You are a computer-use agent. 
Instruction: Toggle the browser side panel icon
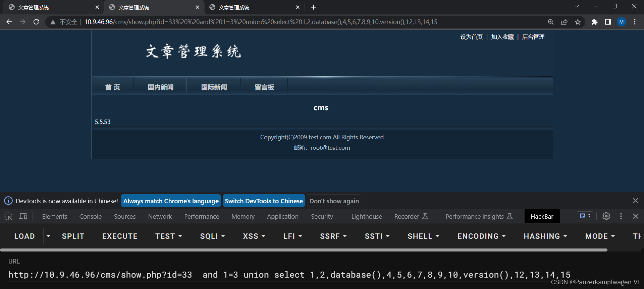[608, 22]
